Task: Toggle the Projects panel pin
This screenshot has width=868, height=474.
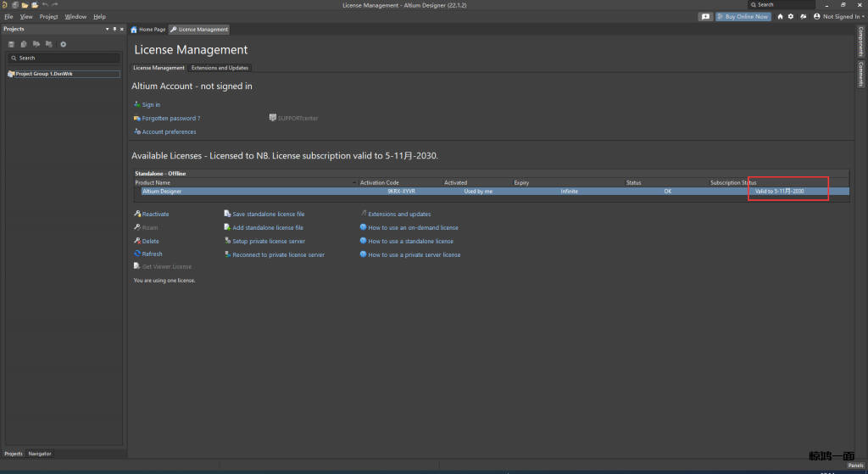Action: 114,29
